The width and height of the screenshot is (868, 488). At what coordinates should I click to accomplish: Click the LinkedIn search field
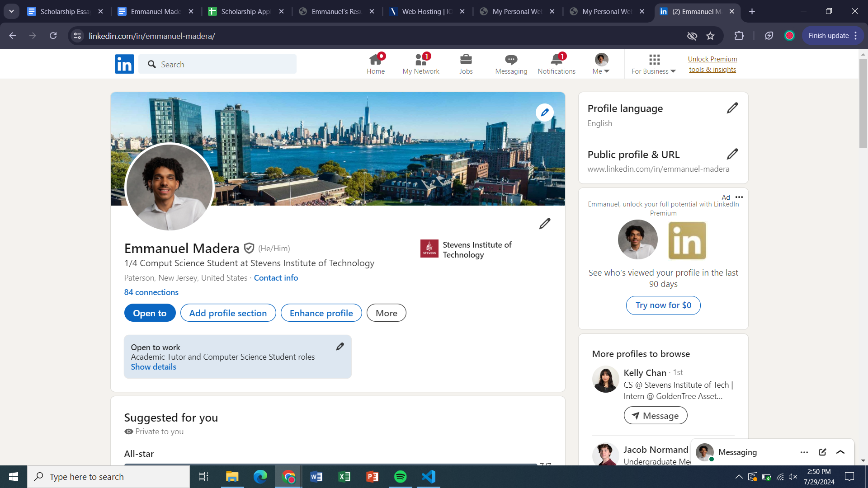pos(217,64)
